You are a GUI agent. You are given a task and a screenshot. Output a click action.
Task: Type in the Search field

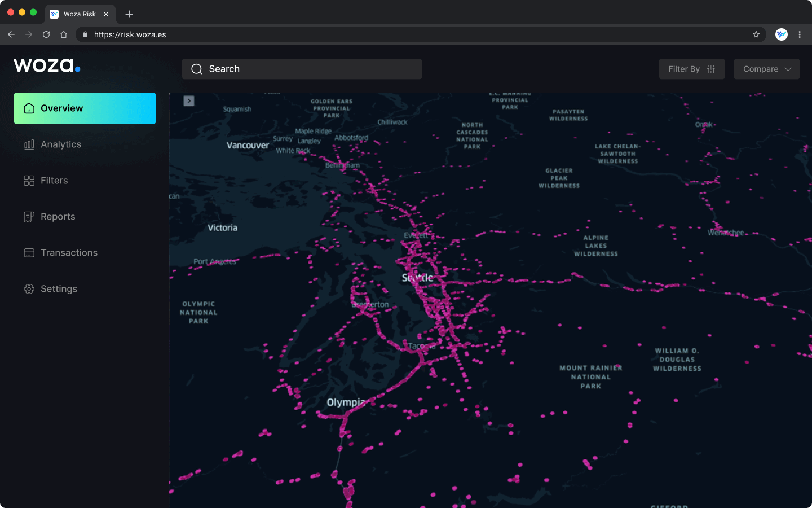pos(310,69)
